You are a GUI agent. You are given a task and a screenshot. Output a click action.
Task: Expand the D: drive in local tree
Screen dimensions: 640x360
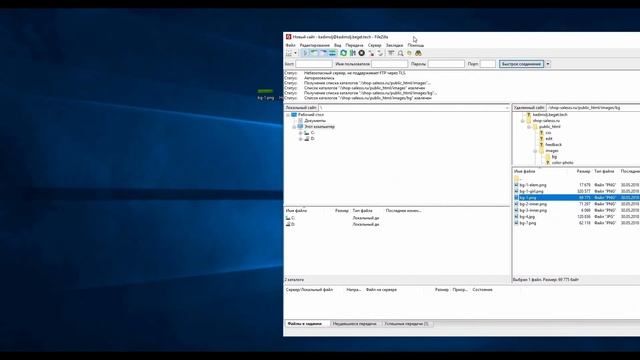(x=300, y=139)
